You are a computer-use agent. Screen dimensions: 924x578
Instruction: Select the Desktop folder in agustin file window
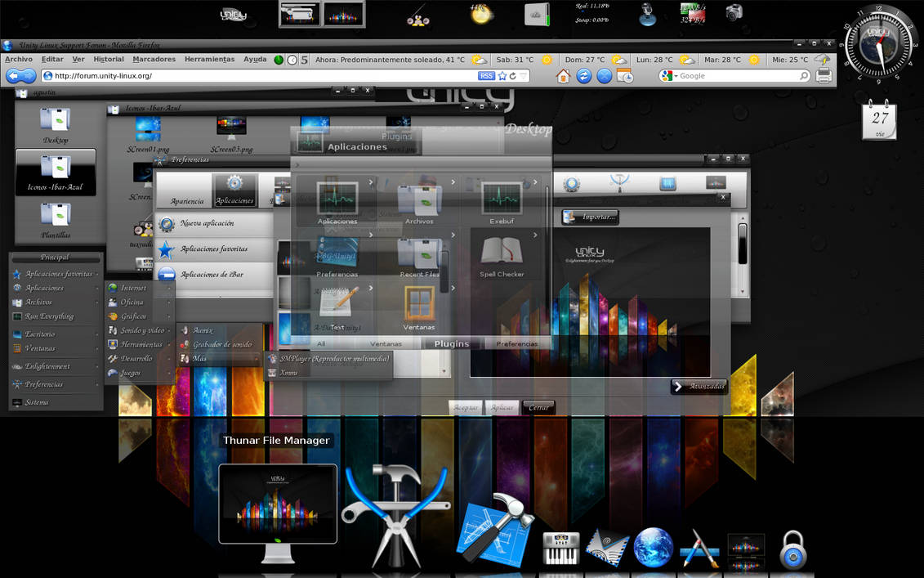(56, 124)
